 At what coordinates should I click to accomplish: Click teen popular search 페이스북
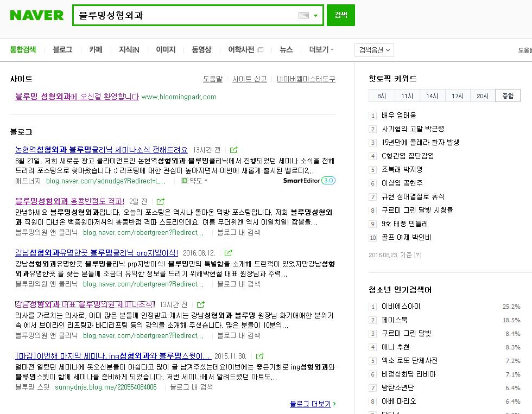pos(395,320)
